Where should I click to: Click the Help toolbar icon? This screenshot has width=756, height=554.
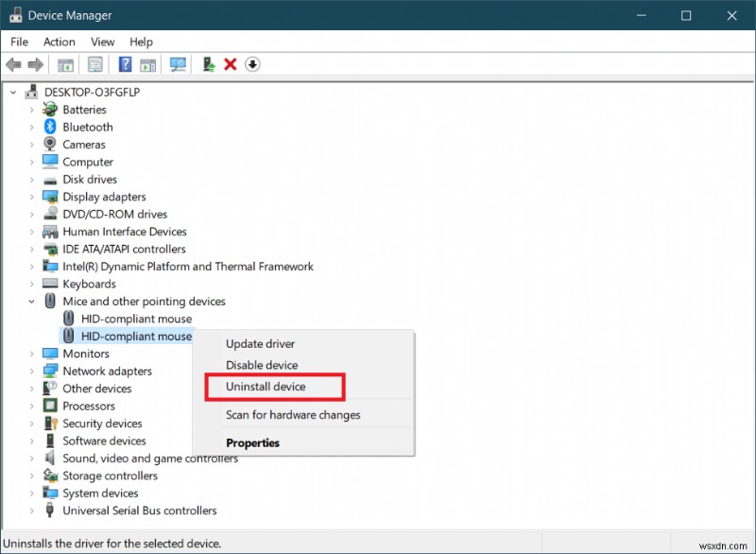125,64
